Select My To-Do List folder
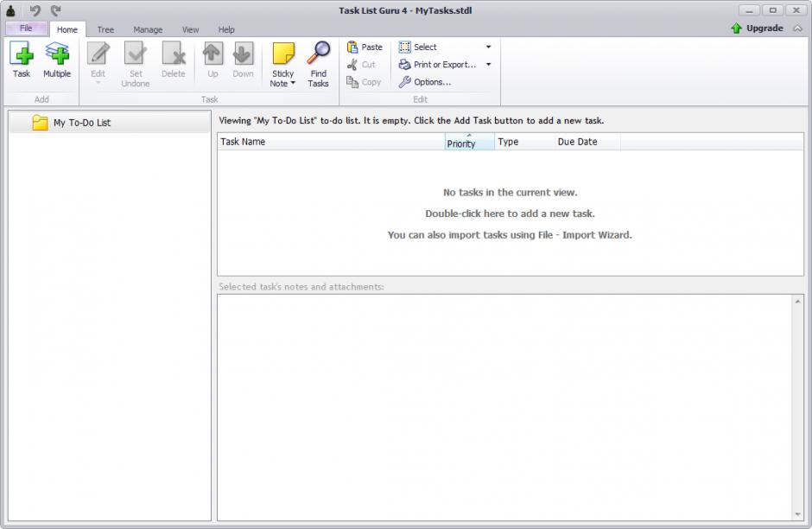The height and width of the screenshot is (529, 812). [x=109, y=123]
